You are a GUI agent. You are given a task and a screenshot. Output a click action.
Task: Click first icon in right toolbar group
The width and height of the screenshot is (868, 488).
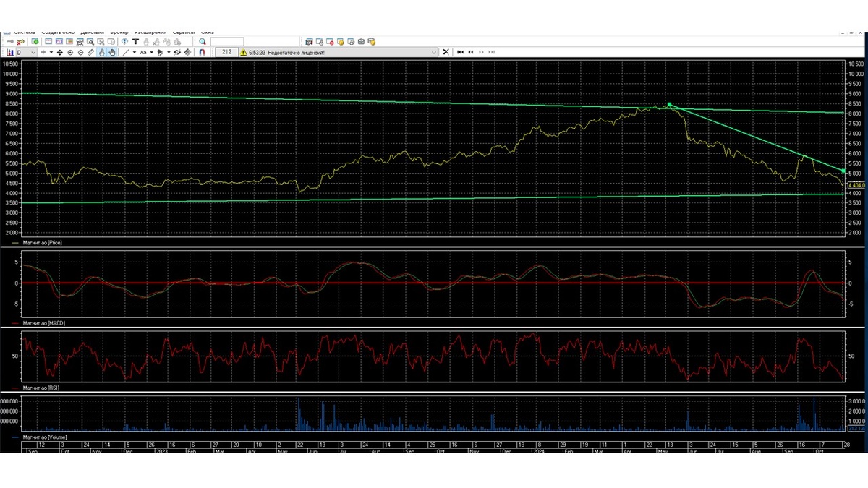pos(309,41)
